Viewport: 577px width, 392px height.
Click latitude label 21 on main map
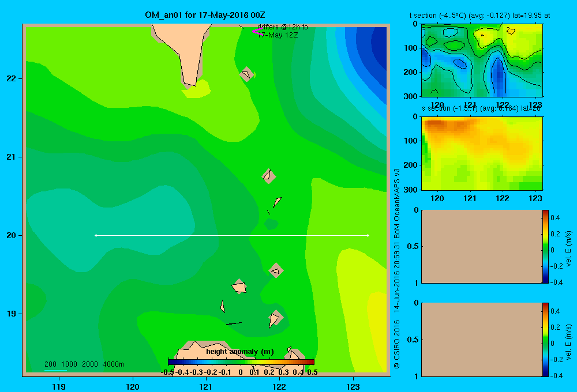(12, 157)
